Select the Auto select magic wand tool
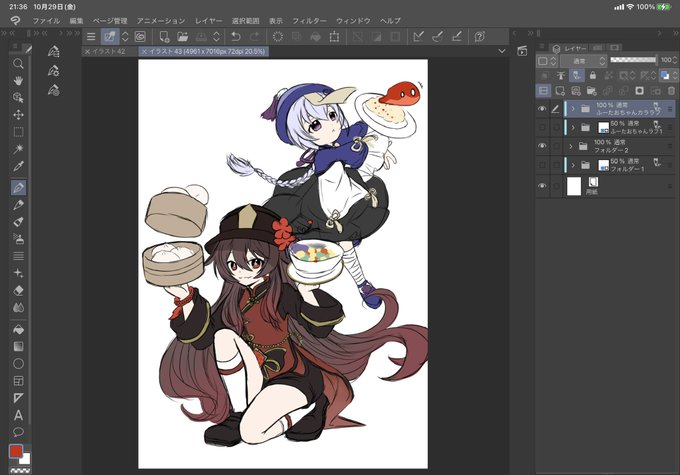The height and width of the screenshot is (475, 680). tap(18, 149)
